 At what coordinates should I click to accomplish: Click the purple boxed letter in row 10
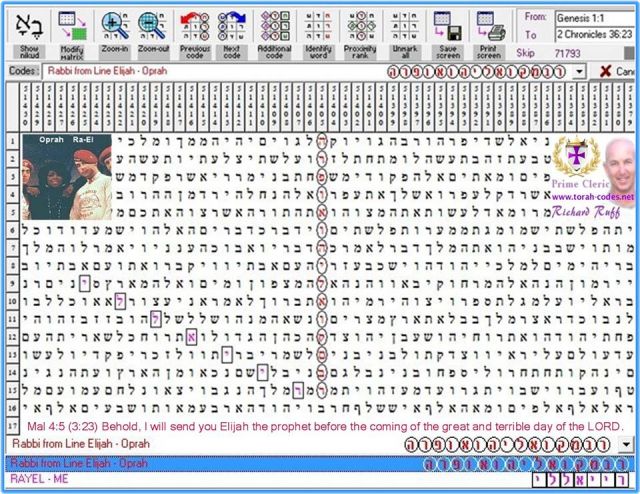click(x=120, y=302)
